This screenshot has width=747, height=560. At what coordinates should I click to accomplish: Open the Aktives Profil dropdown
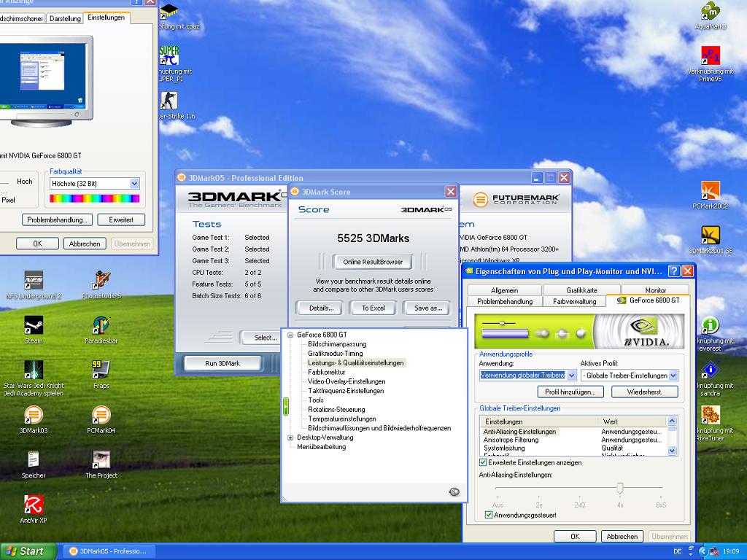[x=673, y=376]
